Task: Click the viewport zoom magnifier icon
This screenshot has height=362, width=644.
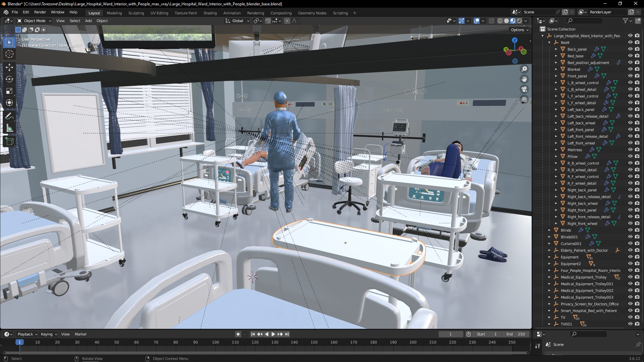Action: coord(524,69)
